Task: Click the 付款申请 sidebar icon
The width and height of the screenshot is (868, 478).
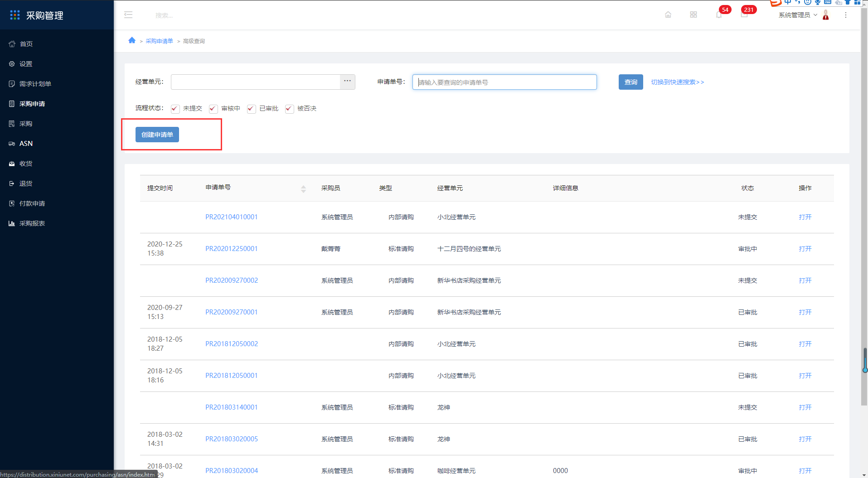Action: point(12,203)
